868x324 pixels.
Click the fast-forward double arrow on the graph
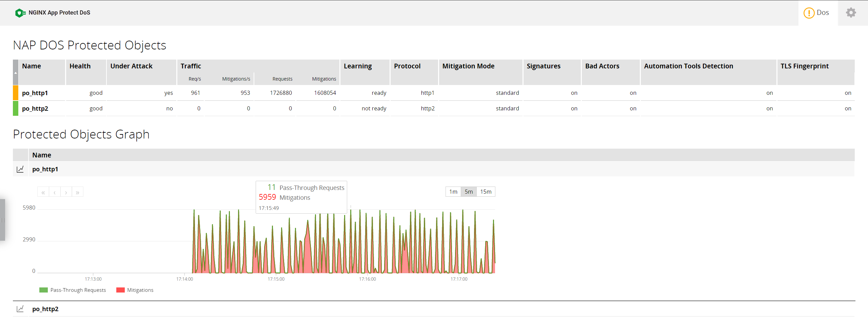78,192
